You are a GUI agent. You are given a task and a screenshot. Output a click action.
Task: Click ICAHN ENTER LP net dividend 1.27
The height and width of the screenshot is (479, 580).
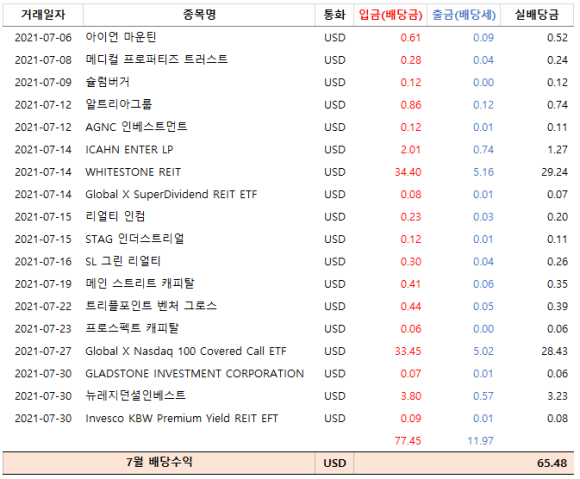[x=557, y=150]
